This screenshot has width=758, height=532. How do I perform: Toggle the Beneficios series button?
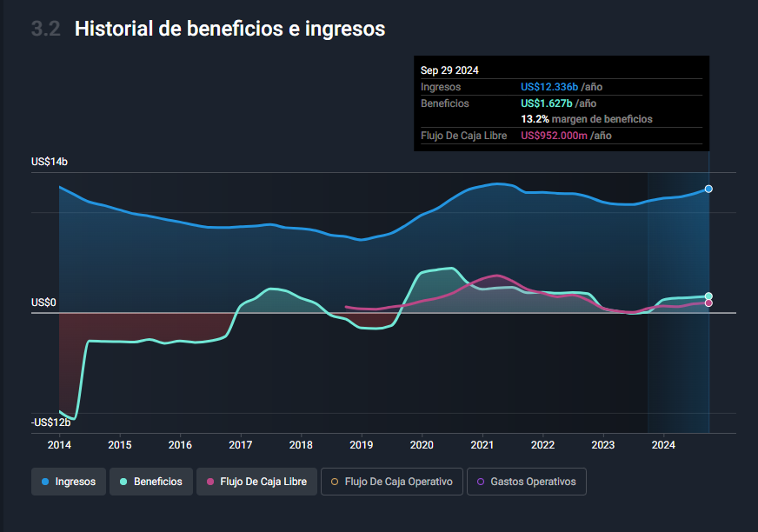click(151, 482)
